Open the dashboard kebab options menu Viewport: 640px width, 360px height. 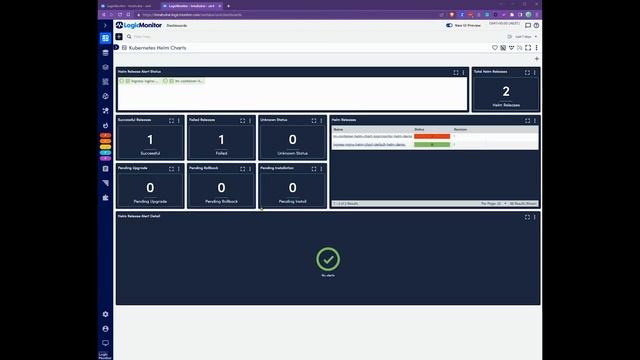[x=536, y=48]
